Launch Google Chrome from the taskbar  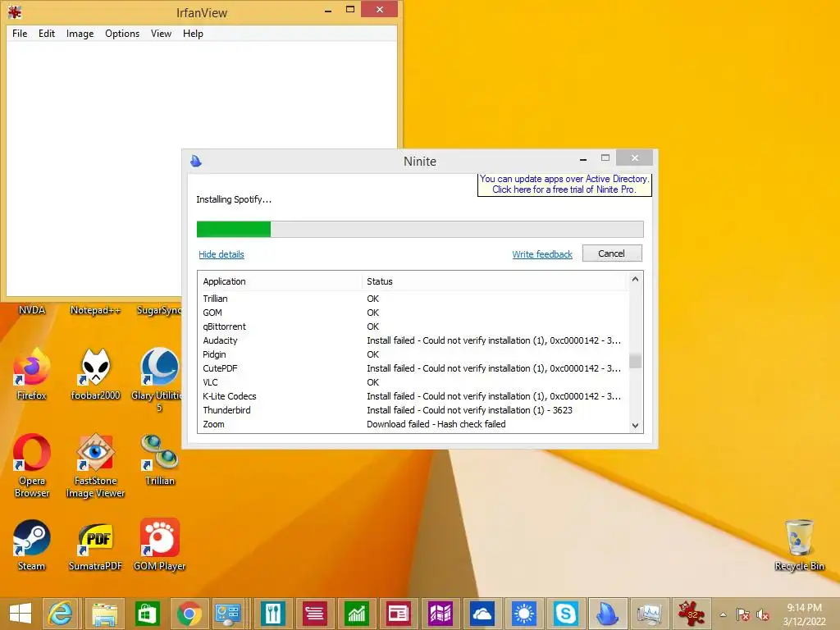tap(189, 614)
